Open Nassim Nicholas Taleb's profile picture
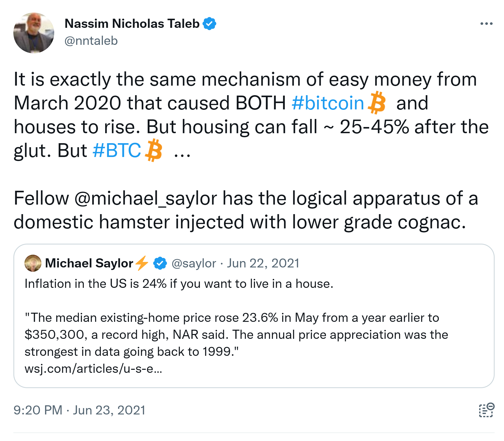504x441 pixels. tap(34, 33)
